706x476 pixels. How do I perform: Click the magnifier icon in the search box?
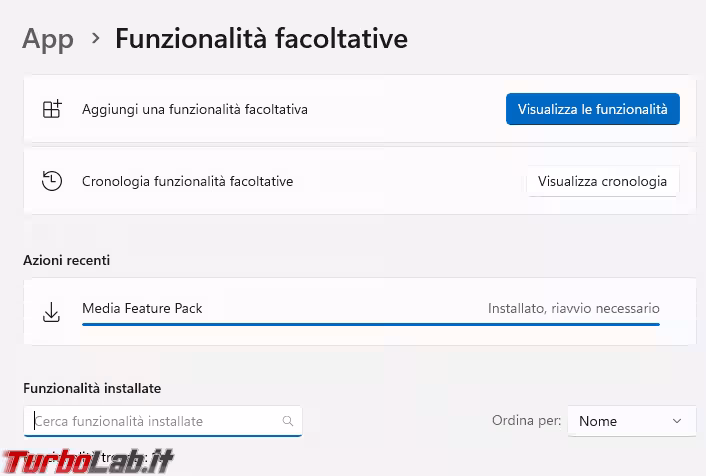pyautogui.click(x=288, y=421)
